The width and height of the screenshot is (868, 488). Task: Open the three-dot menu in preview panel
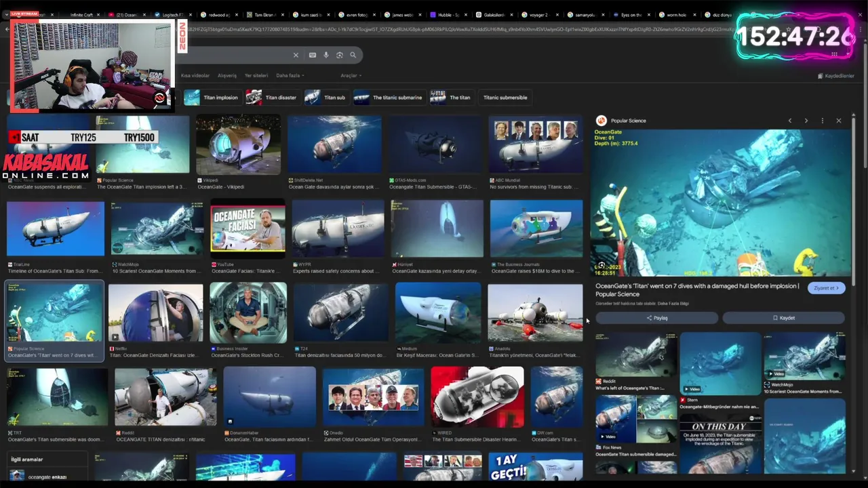point(822,121)
